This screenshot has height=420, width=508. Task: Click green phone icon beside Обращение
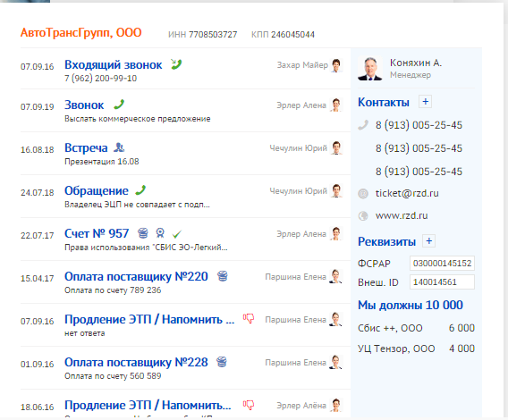(140, 190)
